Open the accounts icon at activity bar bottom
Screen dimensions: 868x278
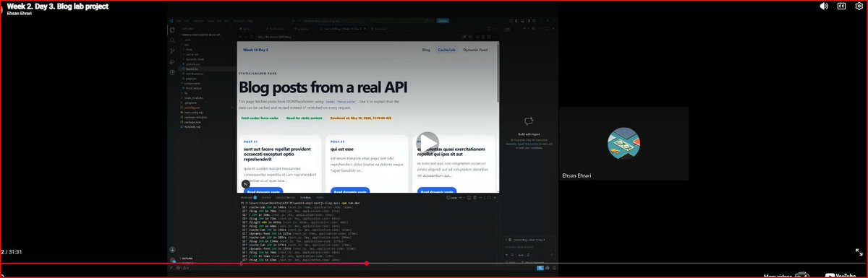(x=172, y=250)
